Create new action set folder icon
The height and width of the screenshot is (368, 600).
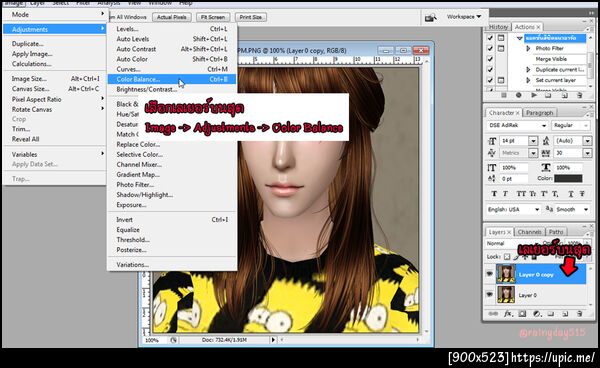[549, 95]
